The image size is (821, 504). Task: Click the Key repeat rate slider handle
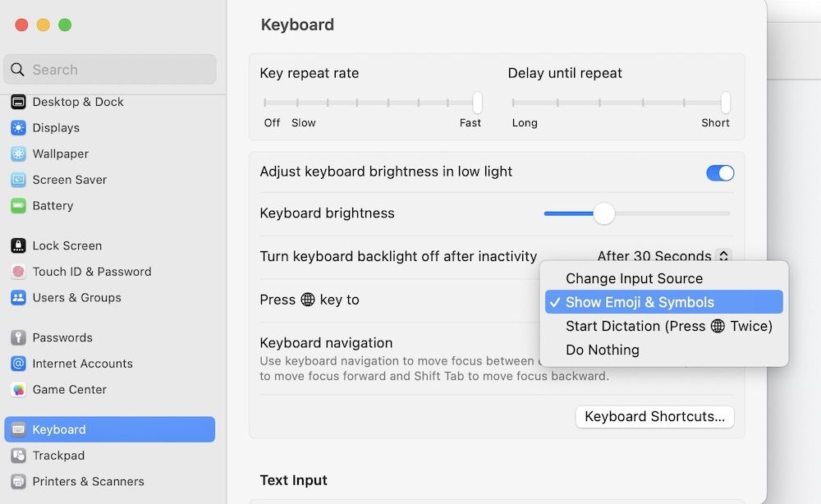[x=477, y=103]
